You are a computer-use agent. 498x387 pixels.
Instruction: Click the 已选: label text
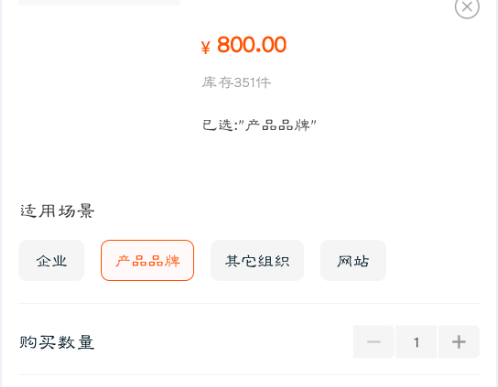point(220,125)
